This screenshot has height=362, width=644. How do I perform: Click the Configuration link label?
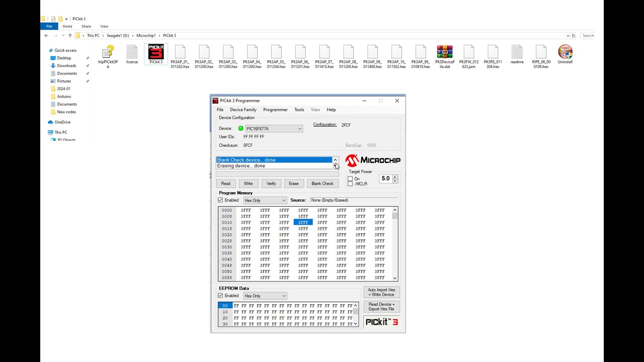tap(325, 125)
